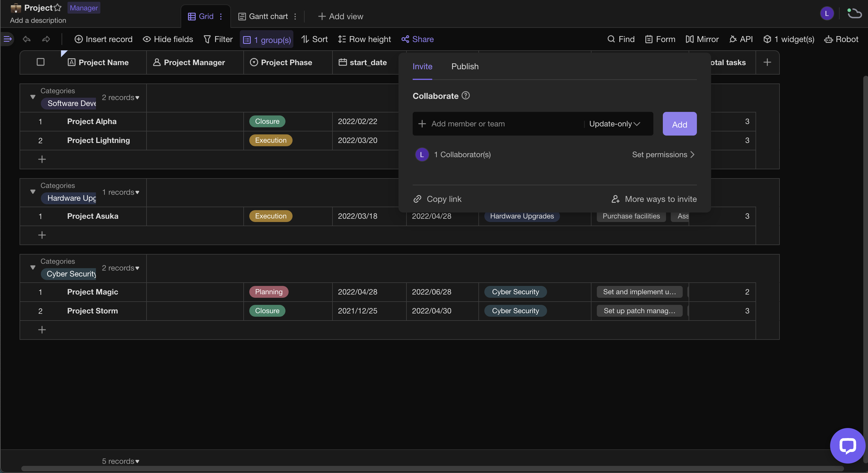Click the Project Manager column header

click(x=195, y=62)
